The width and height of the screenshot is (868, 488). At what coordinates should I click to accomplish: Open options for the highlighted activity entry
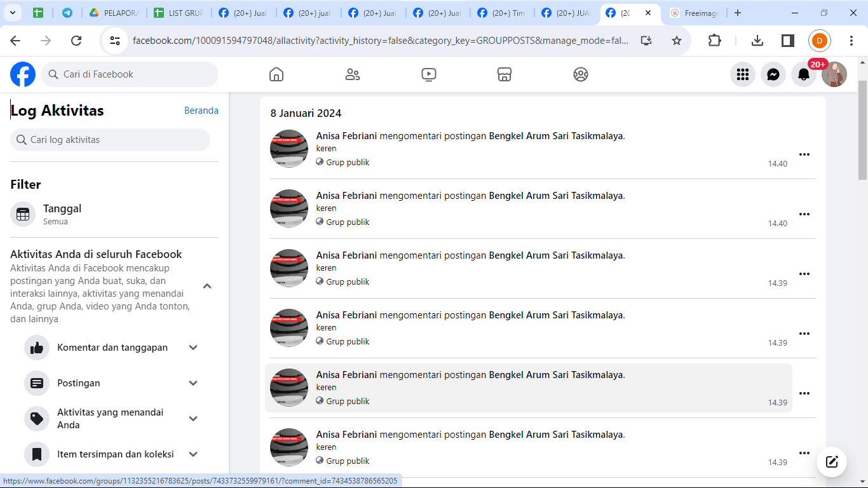tap(804, 393)
